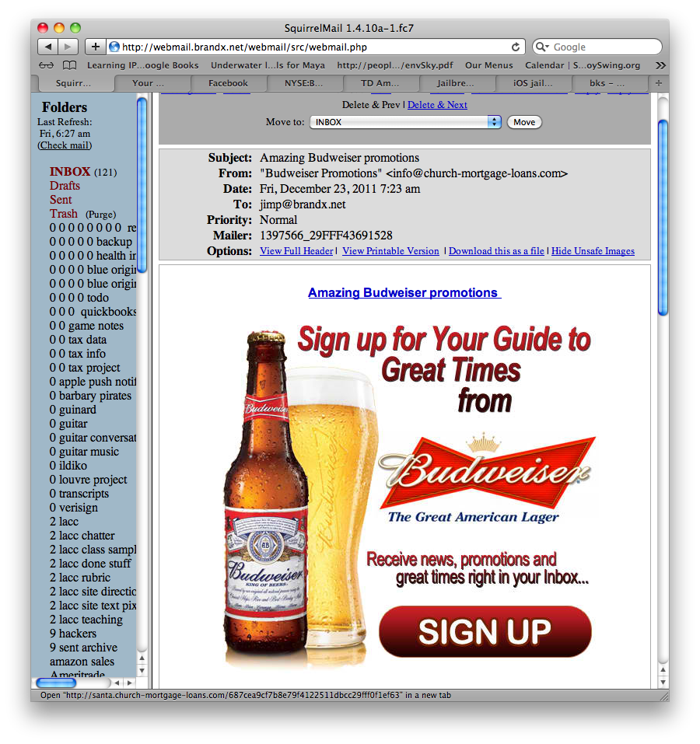
Task: Click the folder pane vertical scrollbar thumb
Action: (142, 185)
